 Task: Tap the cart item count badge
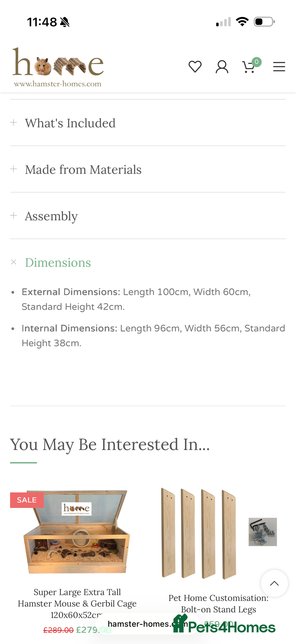point(257,62)
